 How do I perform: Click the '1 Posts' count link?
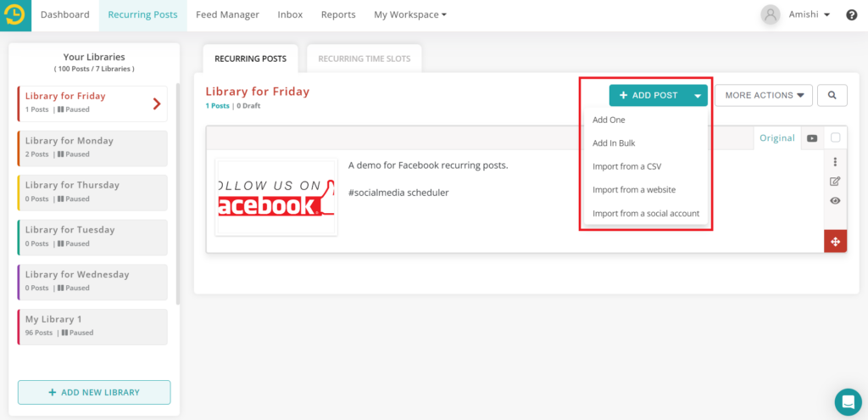[x=217, y=105]
